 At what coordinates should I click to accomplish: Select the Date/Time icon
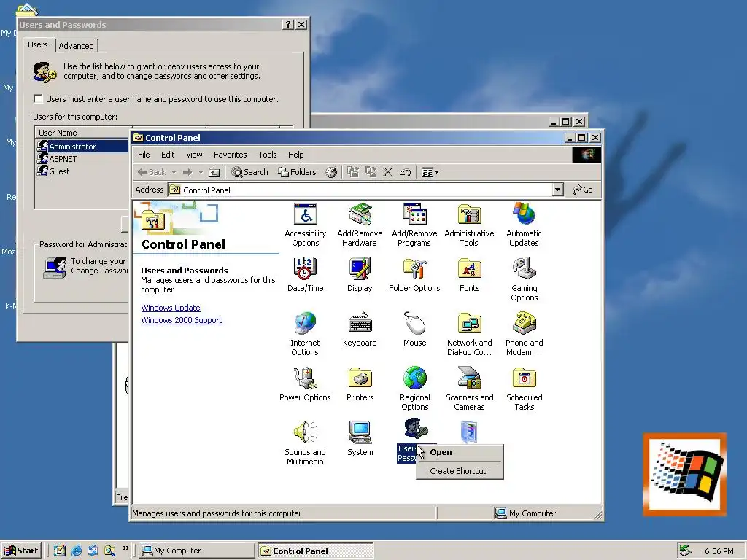[x=306, y=275]
